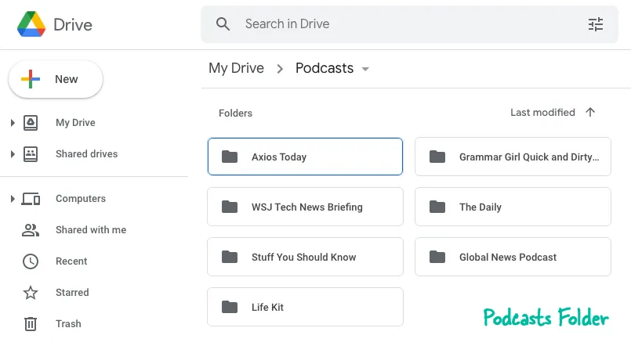Open Trash in the sidebar

[68, 324]
